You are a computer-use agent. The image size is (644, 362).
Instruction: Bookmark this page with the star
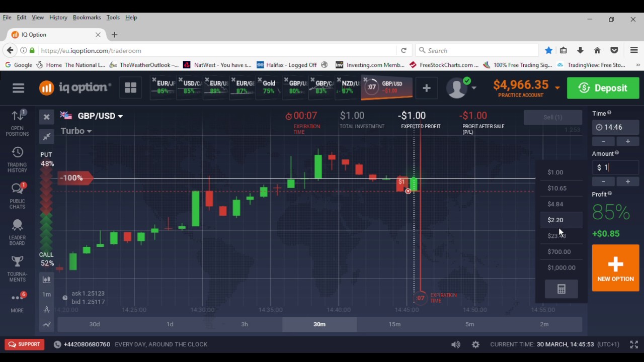tap(549, 50)
